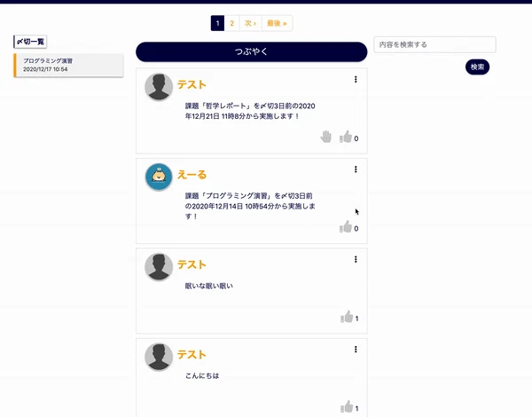This screenshot has height=417, width=532.
Task: Open the テスト username on the 眠いな眠い眠い post
Action: click(192, 264)
